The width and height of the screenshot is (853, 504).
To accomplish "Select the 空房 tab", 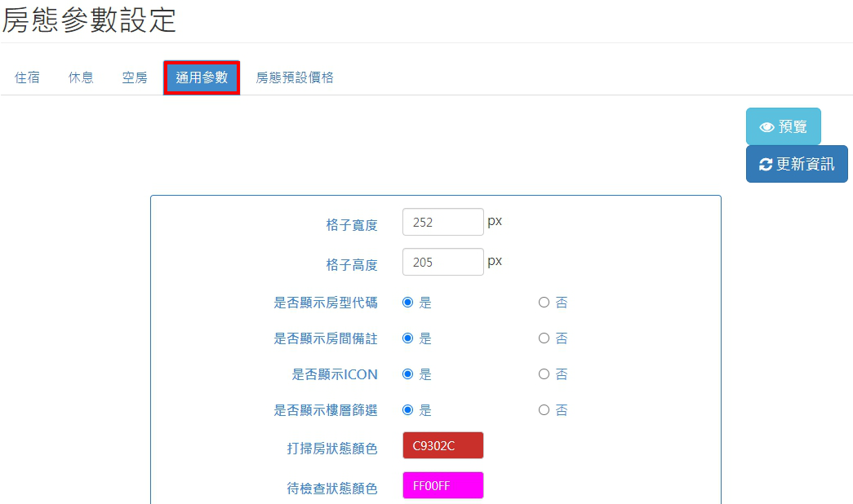I will pos(135,78).
